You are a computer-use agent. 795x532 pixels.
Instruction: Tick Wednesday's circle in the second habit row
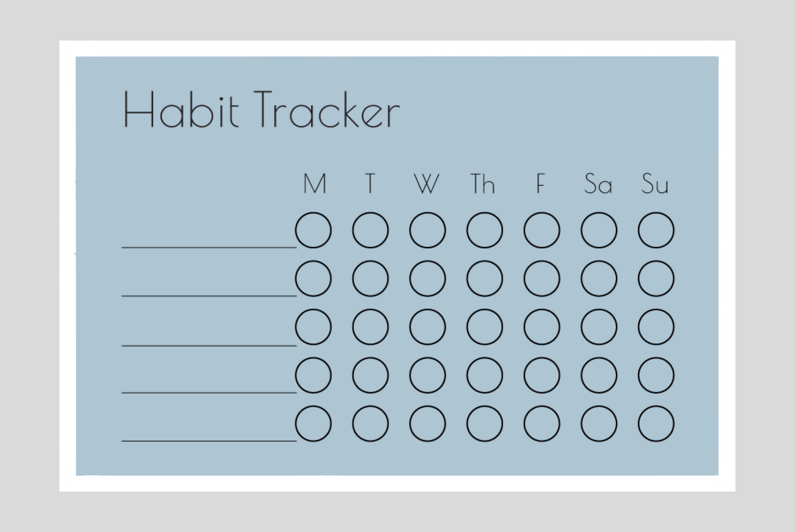[x=427, y=278]
